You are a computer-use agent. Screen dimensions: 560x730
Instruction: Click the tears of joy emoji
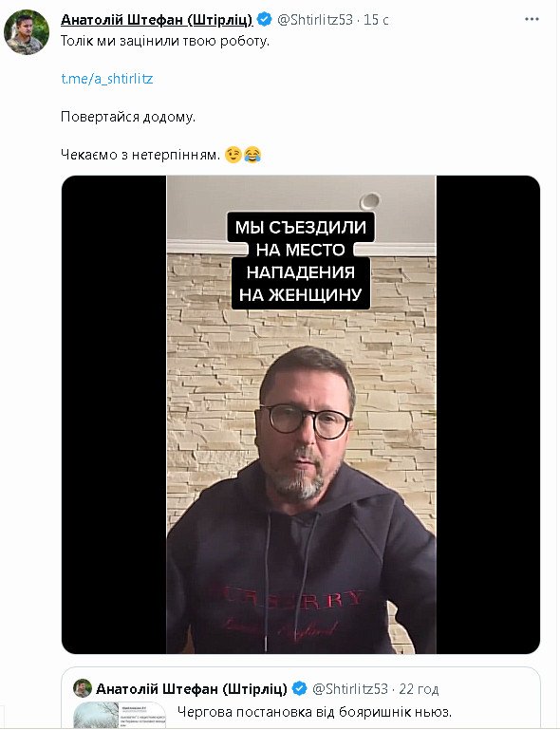click(x=252, y=154)
